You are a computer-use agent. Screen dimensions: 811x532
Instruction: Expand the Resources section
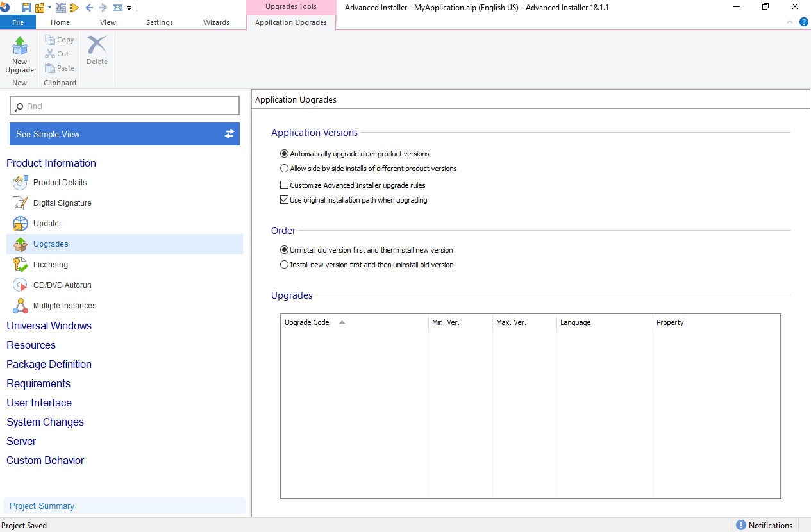31,345
